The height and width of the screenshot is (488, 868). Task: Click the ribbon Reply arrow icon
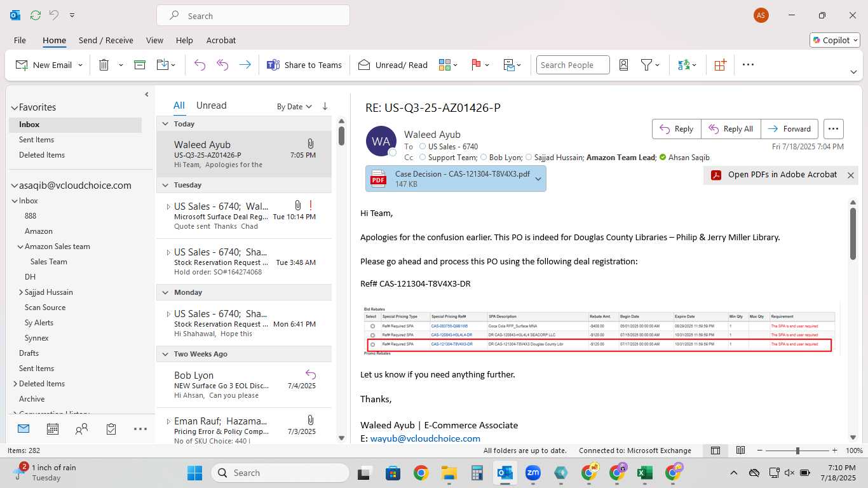(x=200, y=65)
